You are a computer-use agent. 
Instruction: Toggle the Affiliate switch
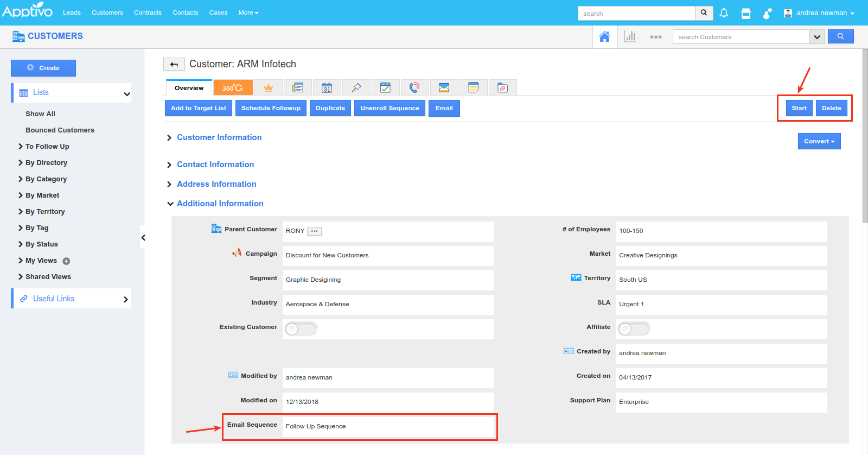pos(634,329)
